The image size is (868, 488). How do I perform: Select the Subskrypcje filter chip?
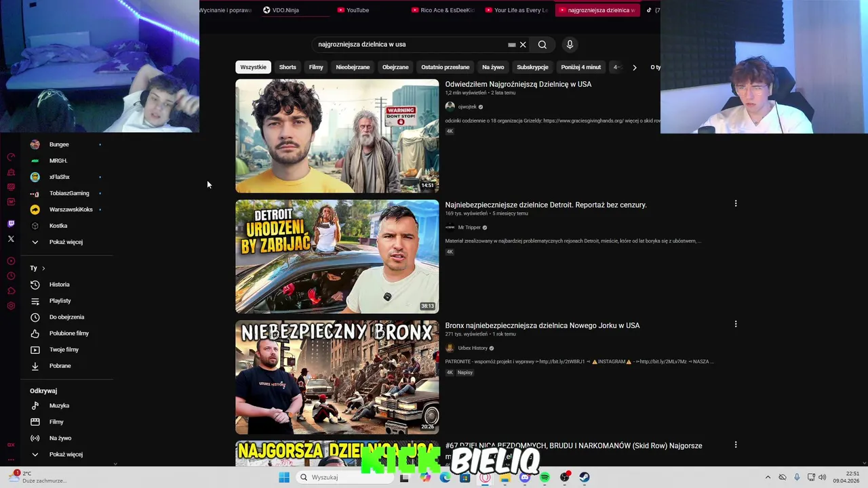pos(532,67)
